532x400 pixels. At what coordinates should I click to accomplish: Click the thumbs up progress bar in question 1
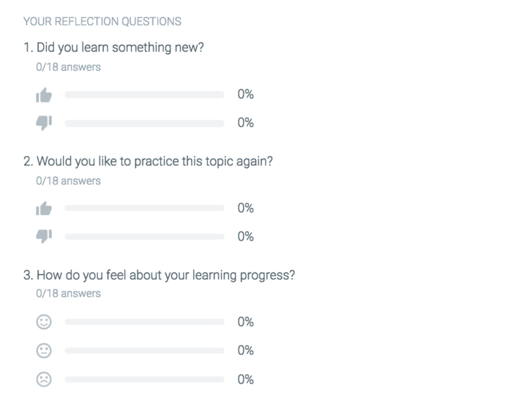click(x=145, y=94)
